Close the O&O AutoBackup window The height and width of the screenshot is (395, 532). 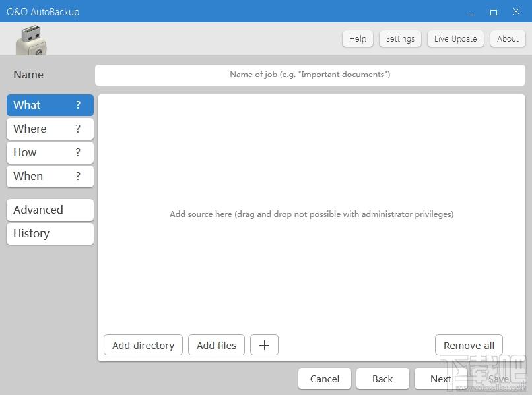[x=516, y=12]
